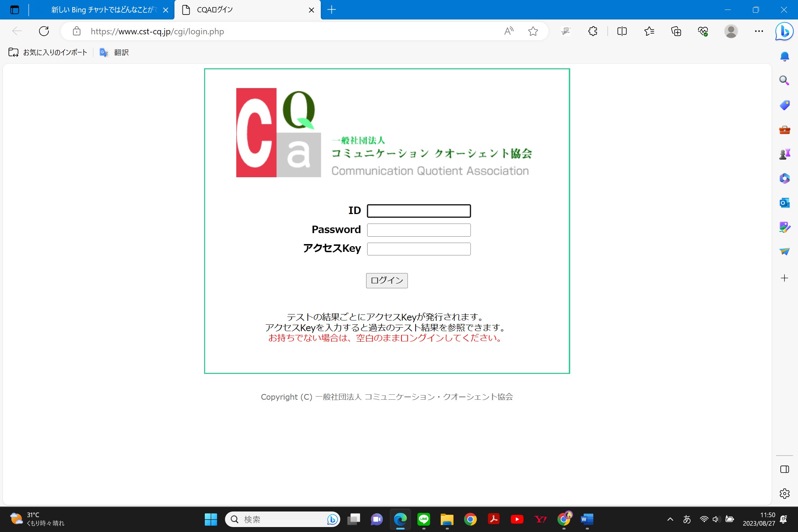Open the Favorites list icon
The image size is (798, 532).
coord(649,31)
